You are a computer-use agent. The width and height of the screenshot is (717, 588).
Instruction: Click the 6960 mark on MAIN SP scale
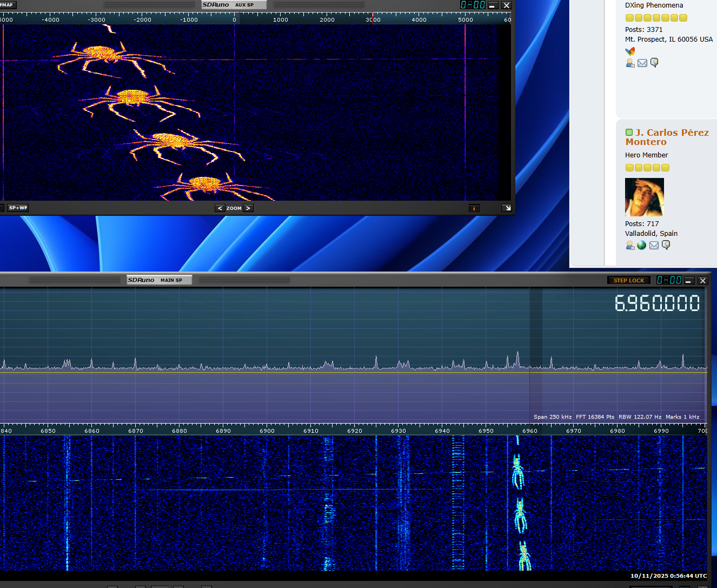coord(529,431)
